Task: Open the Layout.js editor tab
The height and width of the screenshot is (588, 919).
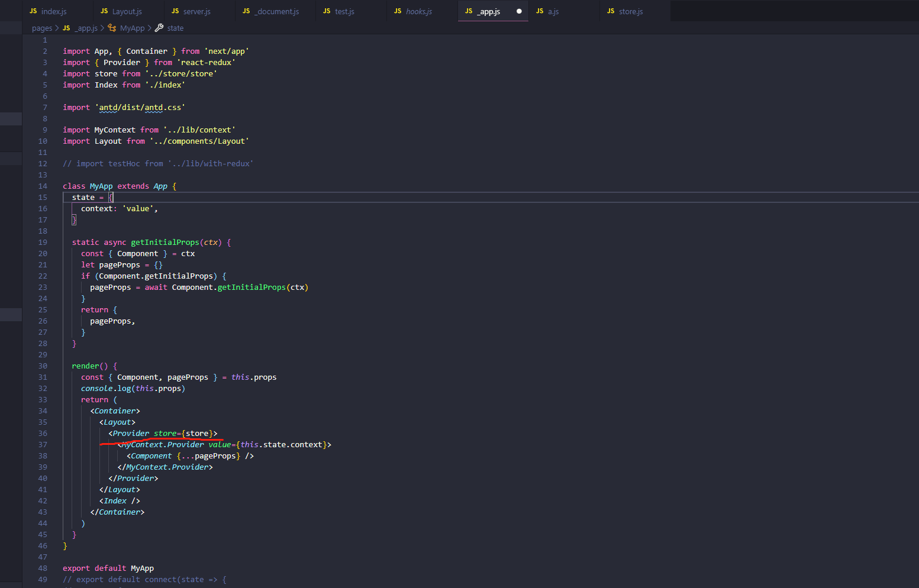Action: point(128,11)
